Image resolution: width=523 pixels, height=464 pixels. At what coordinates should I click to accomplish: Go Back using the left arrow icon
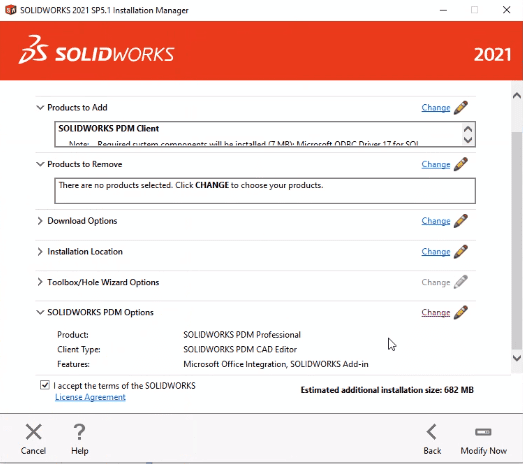click(432, 432)
